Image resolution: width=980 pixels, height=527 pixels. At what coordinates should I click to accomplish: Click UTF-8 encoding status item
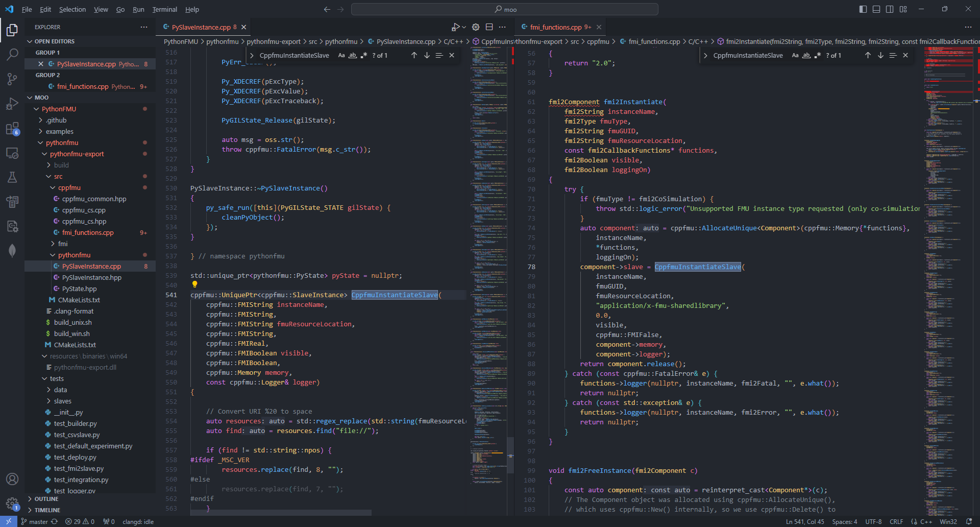coord(873,521)
